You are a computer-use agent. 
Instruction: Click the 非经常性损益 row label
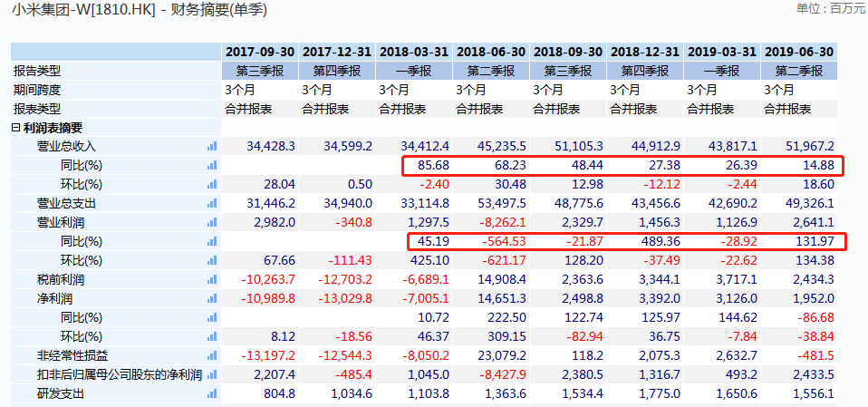[72, 355]
